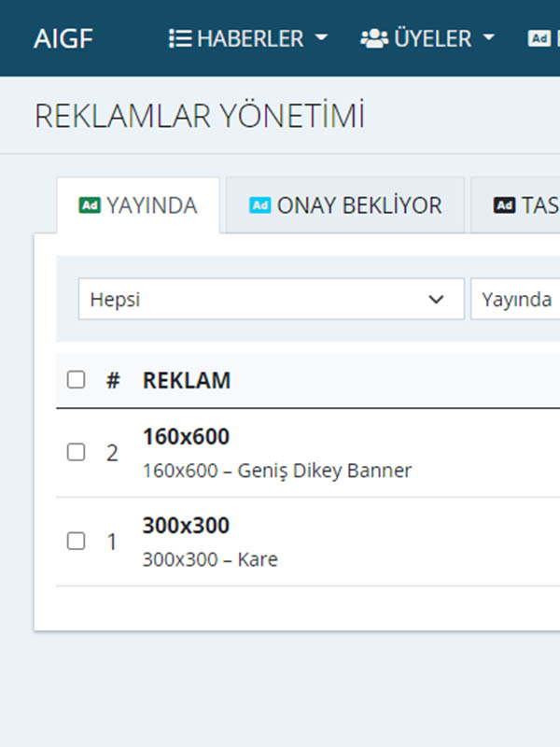Check the row checkbox for 160x600 banner
The image size is (560, 747).
(x=77, y=452)
